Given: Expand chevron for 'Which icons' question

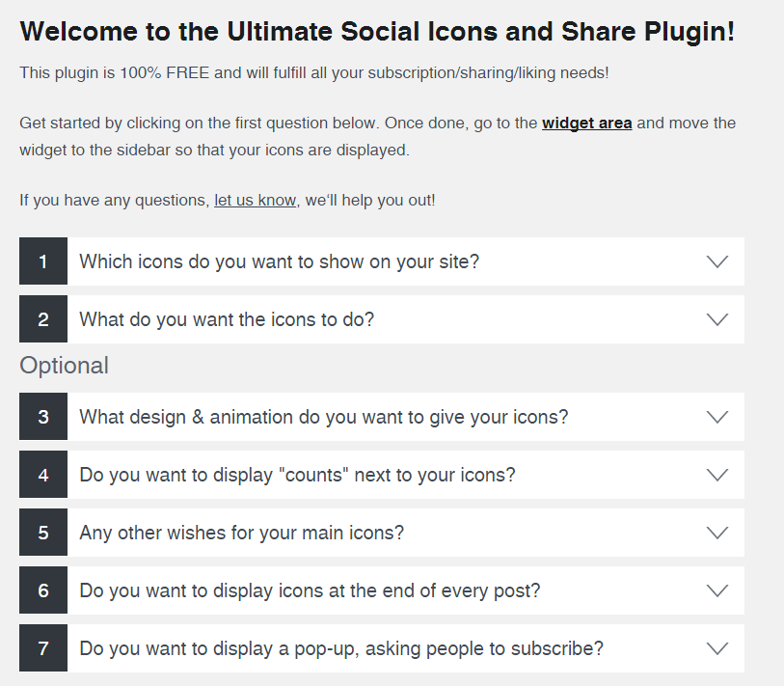Looking at the screenshot, I should point(716,261).
